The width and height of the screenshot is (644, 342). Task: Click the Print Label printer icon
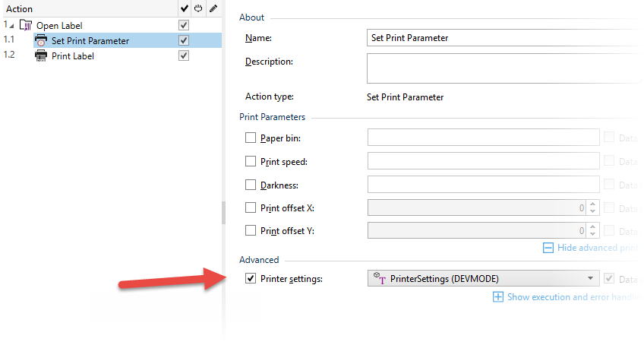pyautogui.click(x=41, y=56)
